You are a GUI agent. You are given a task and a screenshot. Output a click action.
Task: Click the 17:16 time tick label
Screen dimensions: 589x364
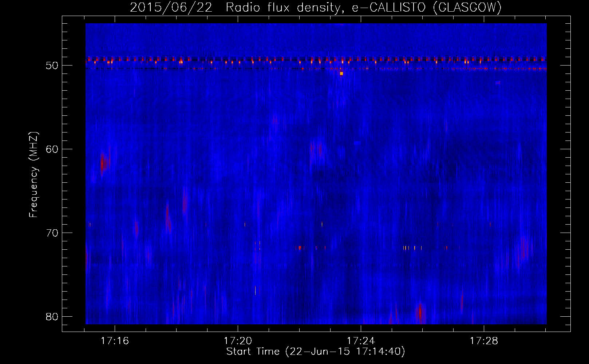[115, 341]
